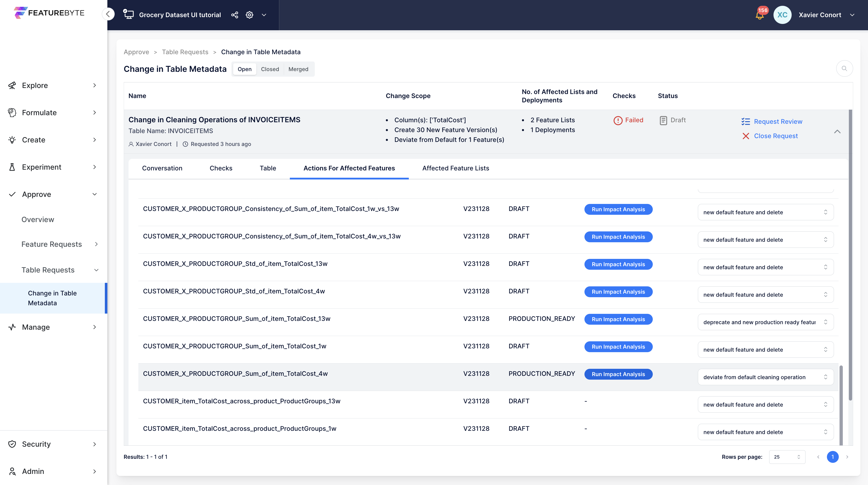Open action dropdown for Std_of_item_TotalCost_13w
Image resolution: width=868 pixels, height=485 pixels.
pyautogui.click(x=766, y=267)
